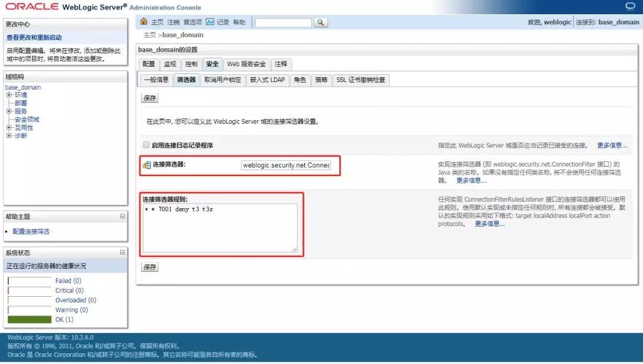The height and width of the screenshot is (364, 643).
Task: Click 更多信息 link for filter rules description
Action: tap(489, 224)
